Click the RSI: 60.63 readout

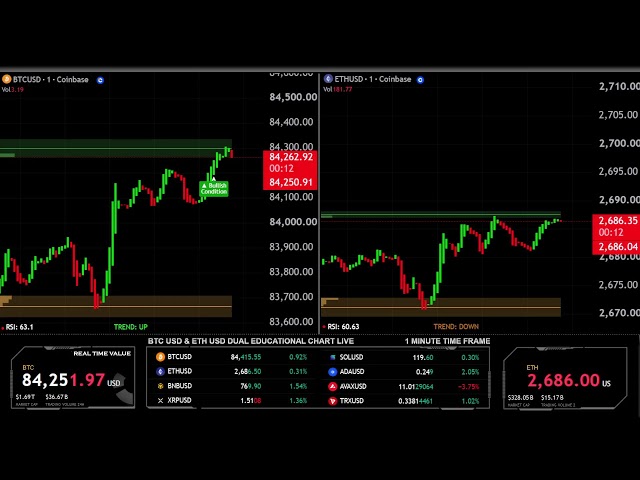coord(343,327)
